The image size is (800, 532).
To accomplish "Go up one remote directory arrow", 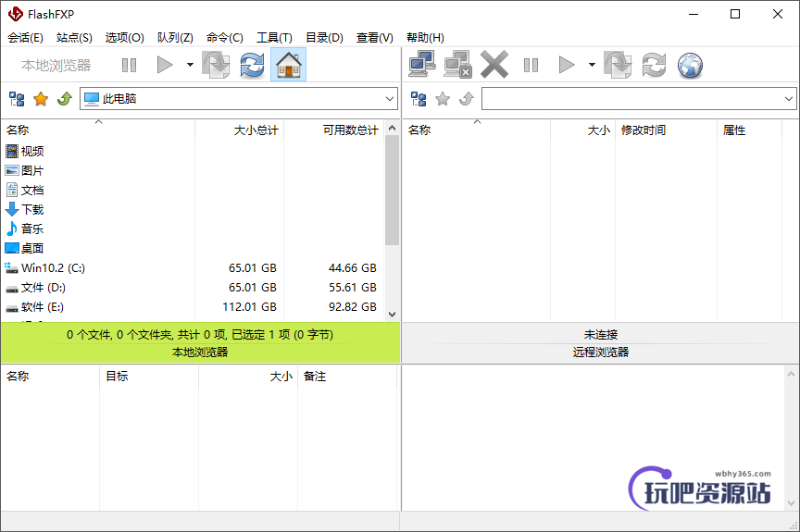I will pyautogui.click(x=467, y=99).
